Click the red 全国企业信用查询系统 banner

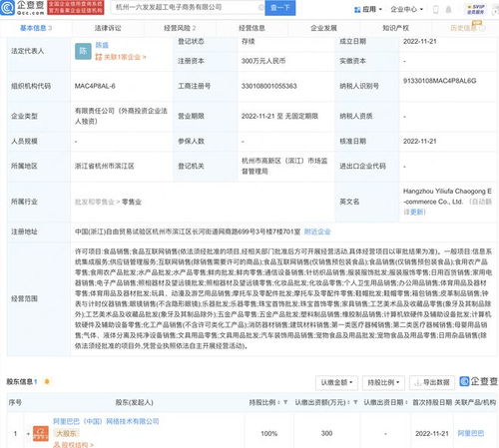(x=76, y=8)
